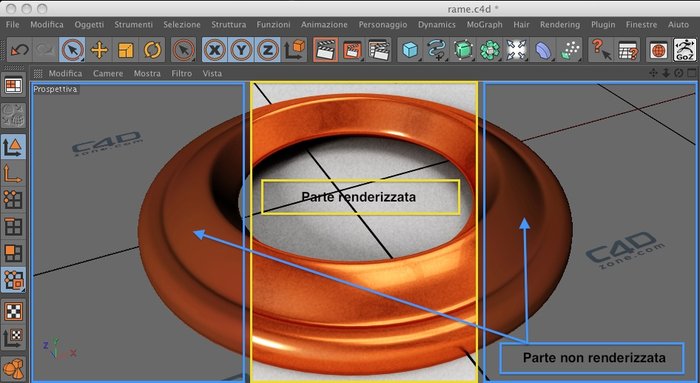The width and height of the screenshot is (700, 383).
Task: Open the MoGraph menu
Action: 484,25
